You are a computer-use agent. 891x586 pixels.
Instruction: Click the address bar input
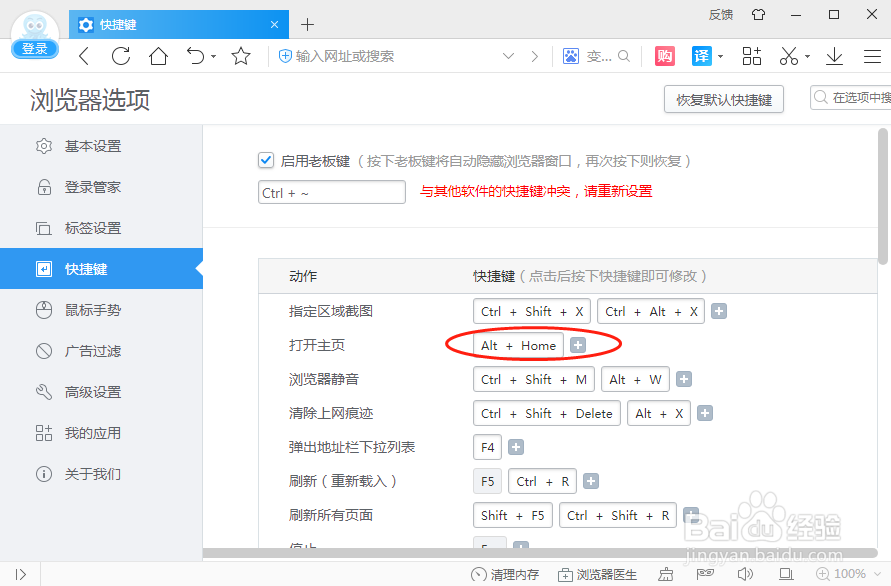pyautogui.click(x=386, y=56)
